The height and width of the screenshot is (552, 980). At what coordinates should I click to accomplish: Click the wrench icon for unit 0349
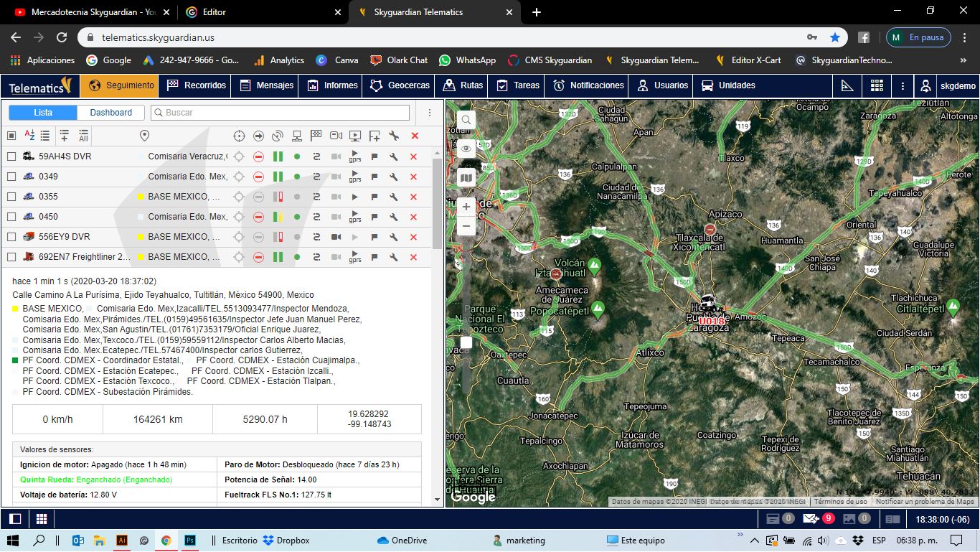(394, 177)
